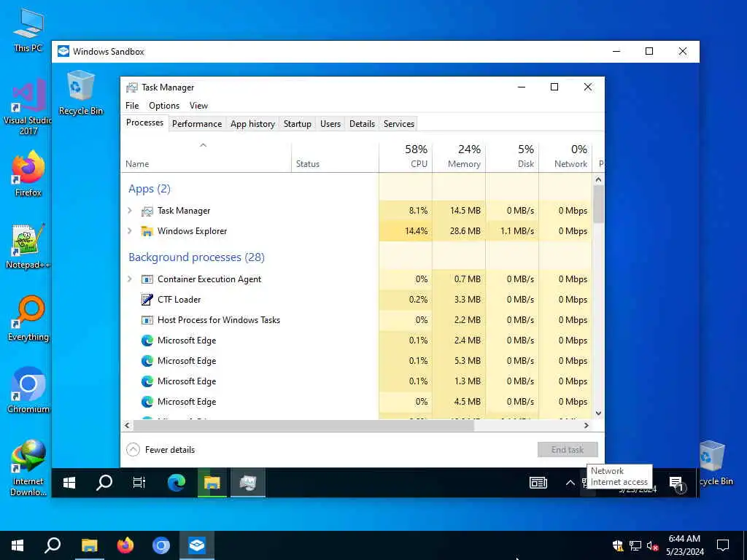Open host Action Center notifications
Screen dimensions: 747x560
(x=723, y=545)
